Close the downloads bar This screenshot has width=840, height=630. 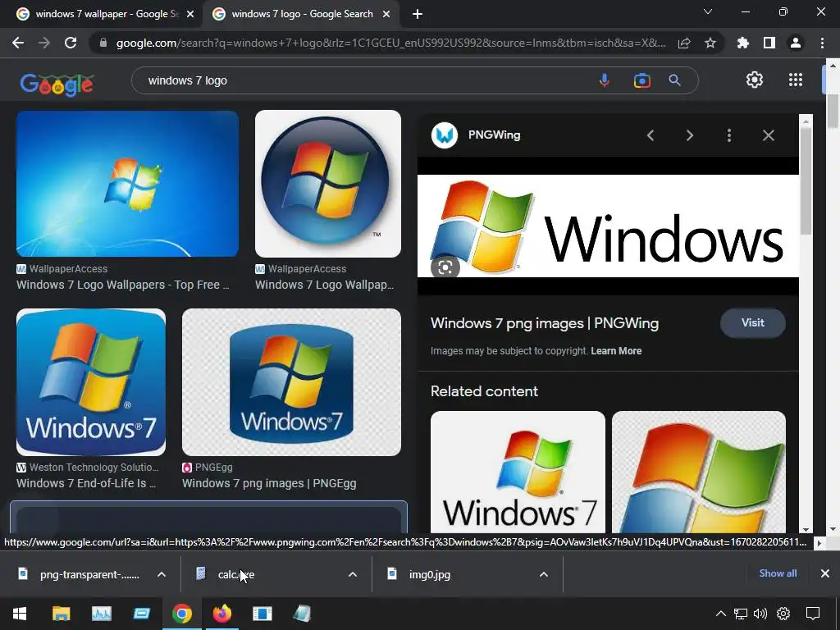click(825, 573)
